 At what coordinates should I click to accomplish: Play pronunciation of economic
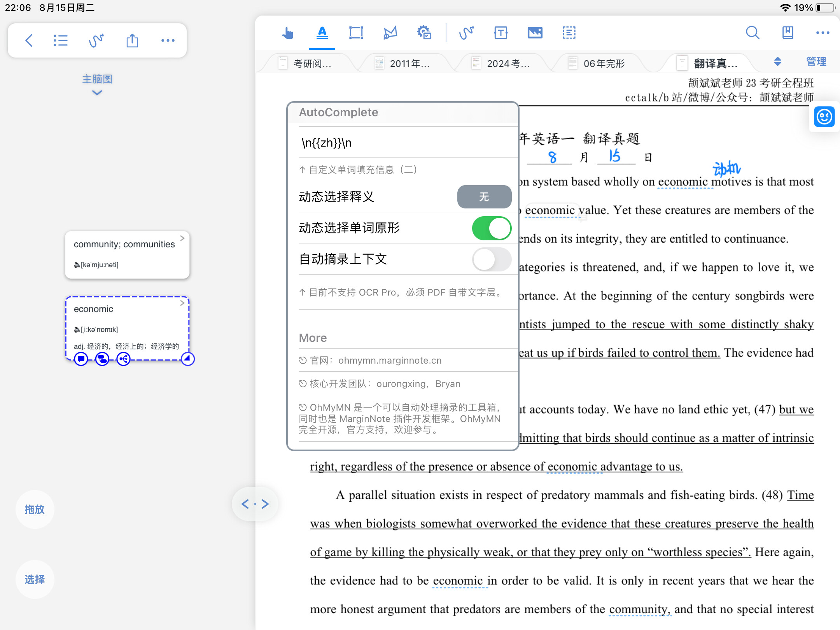77,330
